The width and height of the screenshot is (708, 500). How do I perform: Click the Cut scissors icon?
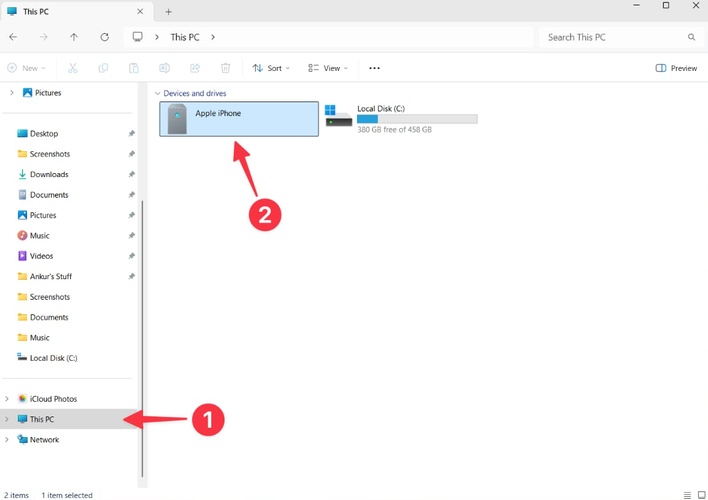[x=73, y=68]
